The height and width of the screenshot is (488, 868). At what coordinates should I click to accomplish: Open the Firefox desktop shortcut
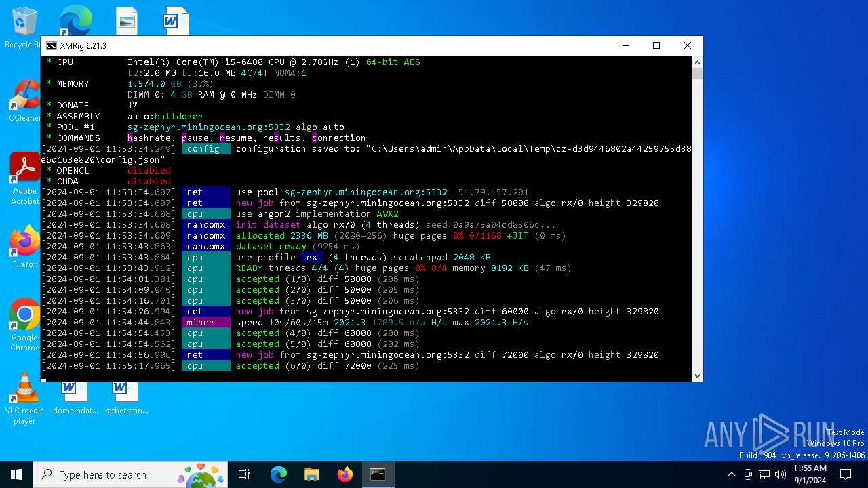24,247
